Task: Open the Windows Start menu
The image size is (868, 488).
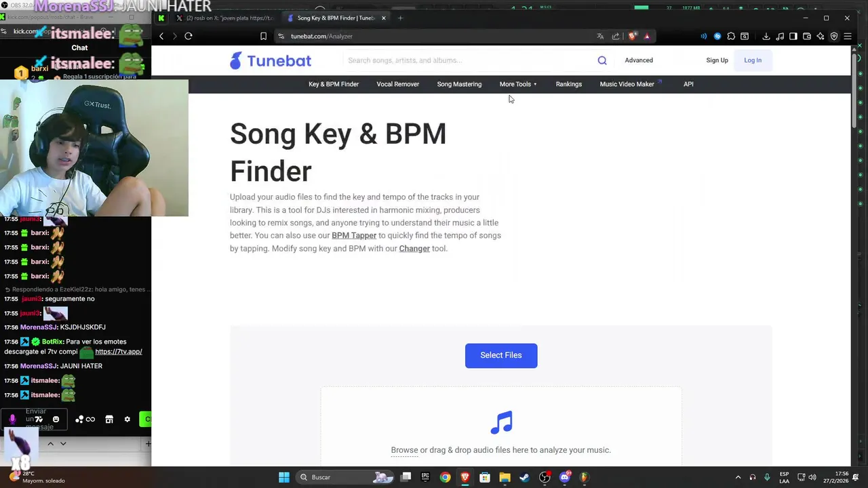Action: (x=284, y=477)
